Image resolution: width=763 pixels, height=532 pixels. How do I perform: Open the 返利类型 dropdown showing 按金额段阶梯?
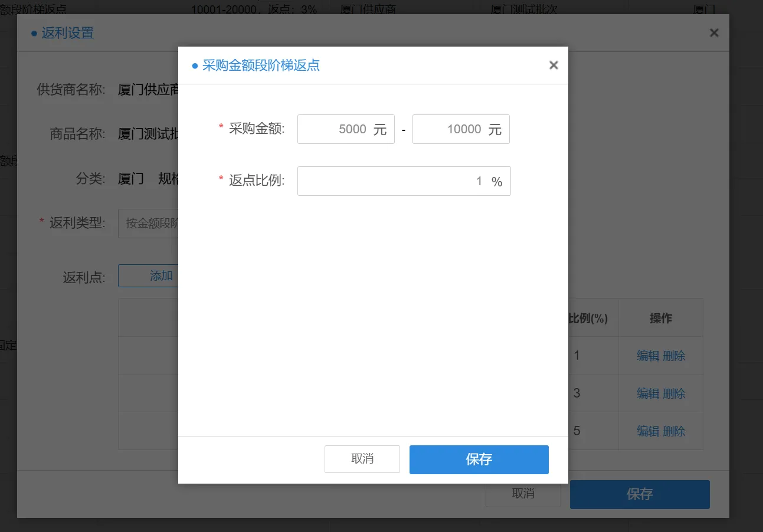(150, 224)
